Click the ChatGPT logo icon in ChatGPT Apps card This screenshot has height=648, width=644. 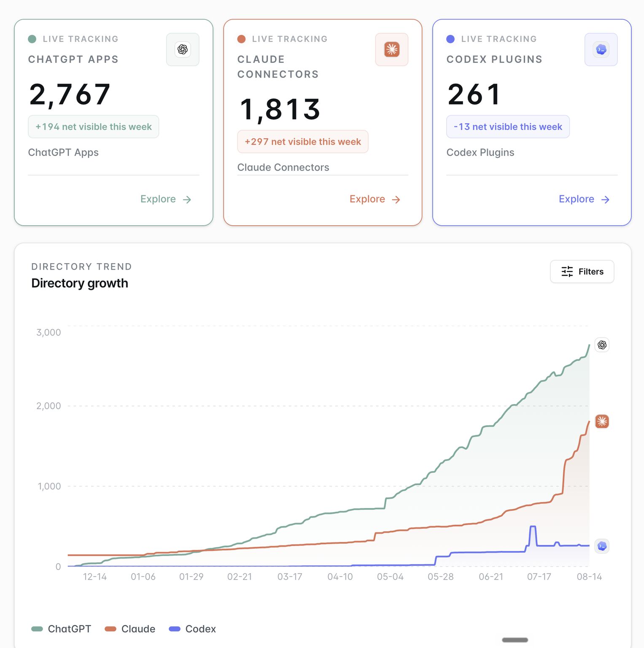[x=183, y=49]
